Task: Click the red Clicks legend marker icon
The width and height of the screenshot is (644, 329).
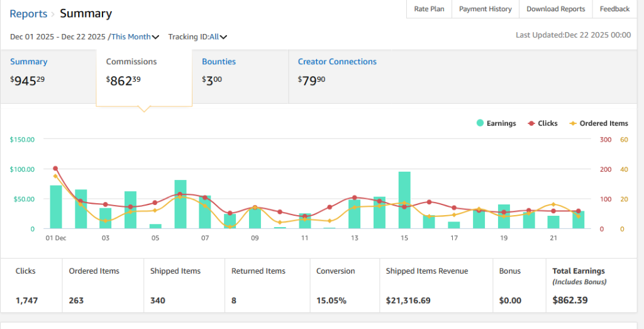Action: point(531,123)
